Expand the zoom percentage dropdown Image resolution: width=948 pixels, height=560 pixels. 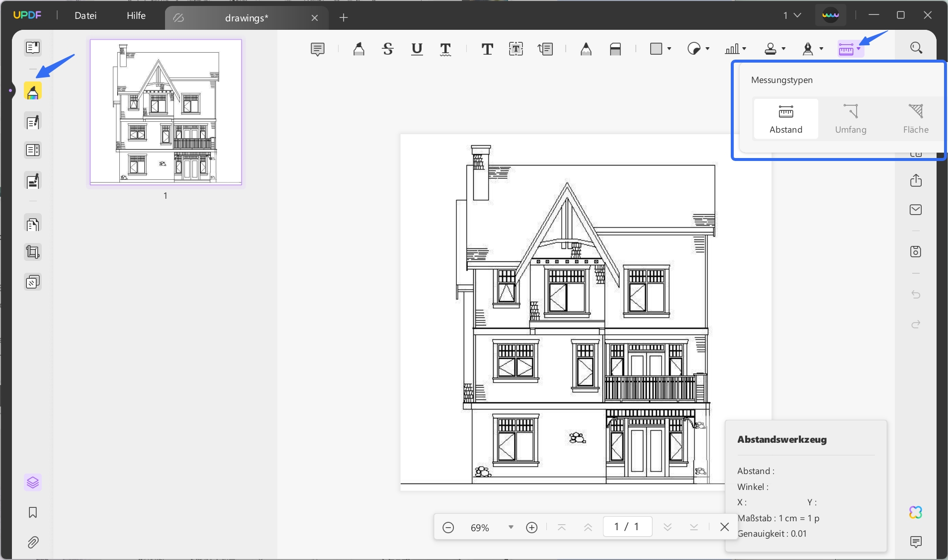(511, 527)
